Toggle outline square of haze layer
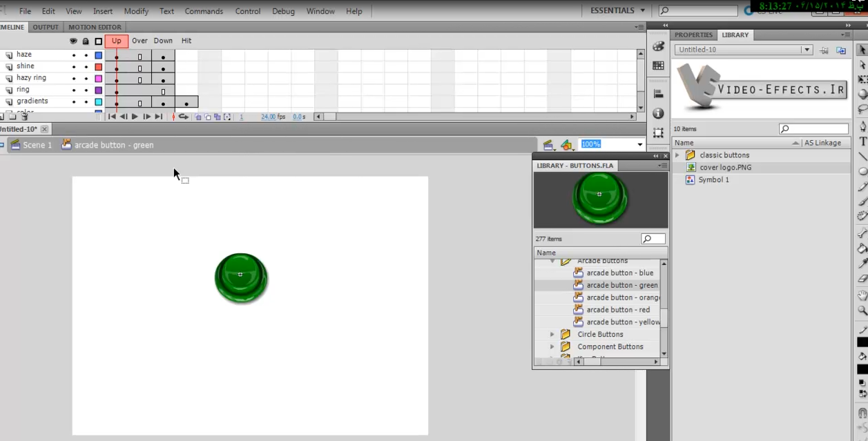This screenshot has height=441, width=868. 99,55
